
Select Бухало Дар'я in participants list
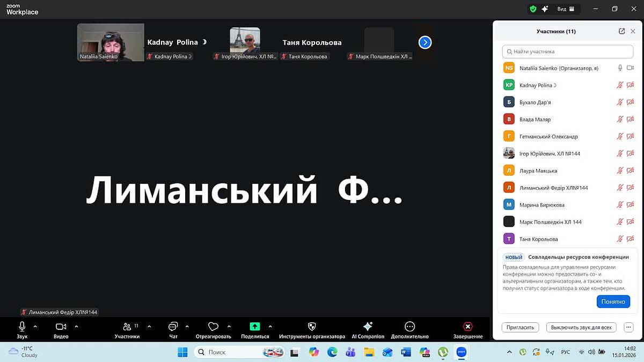(535, 102)
